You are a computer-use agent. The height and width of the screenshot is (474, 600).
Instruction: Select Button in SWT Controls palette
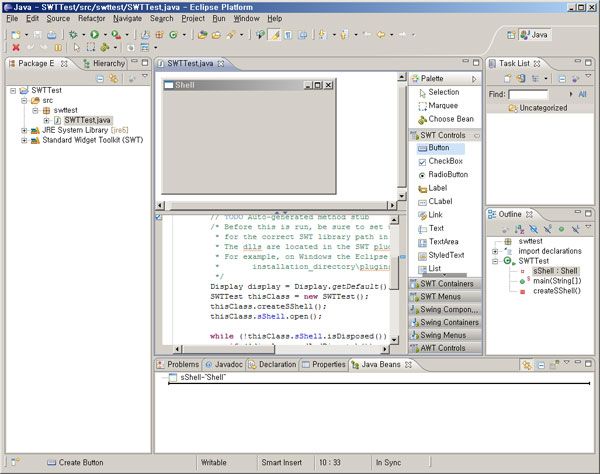(441, 148)
